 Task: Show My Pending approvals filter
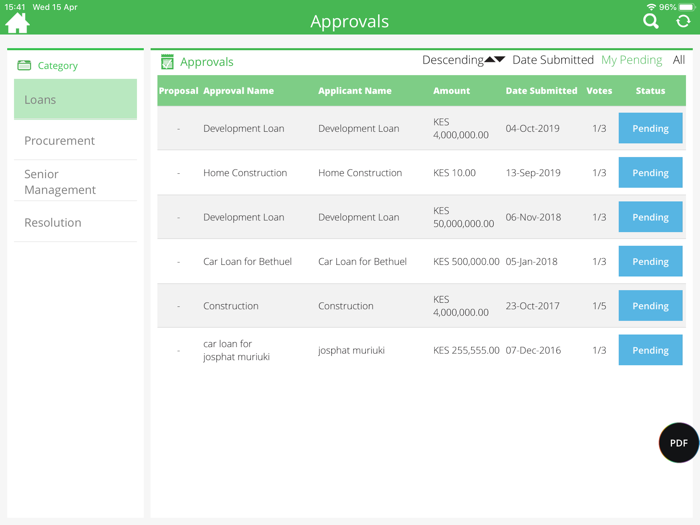631,60
